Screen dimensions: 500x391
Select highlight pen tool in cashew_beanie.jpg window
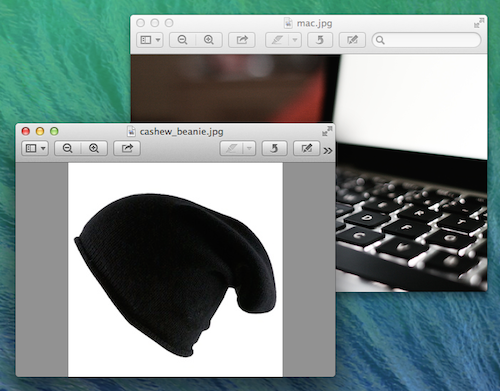point(232,148)
